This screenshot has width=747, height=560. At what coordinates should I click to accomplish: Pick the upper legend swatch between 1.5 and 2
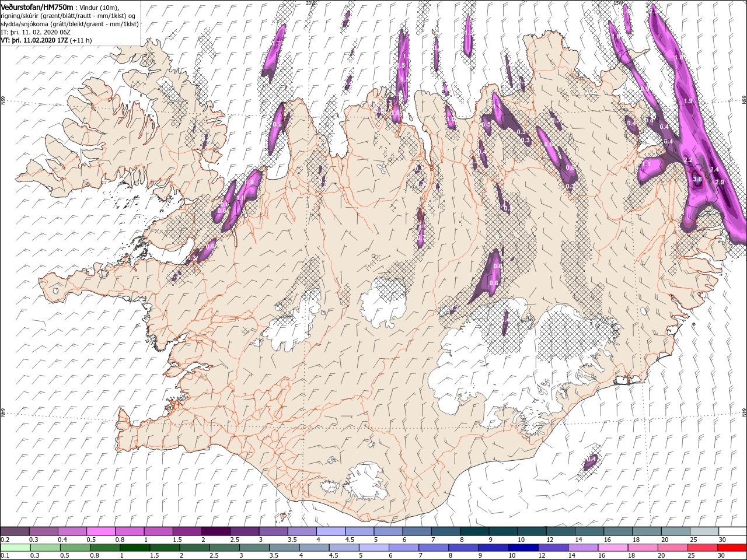[x=187, y=531]
